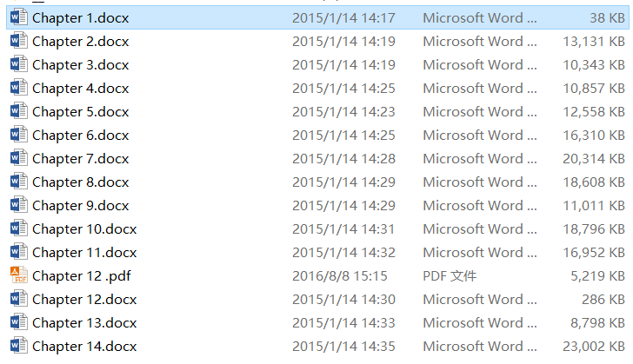Click the 2016/8/8 15:15 modified date

tap(339, 276)
